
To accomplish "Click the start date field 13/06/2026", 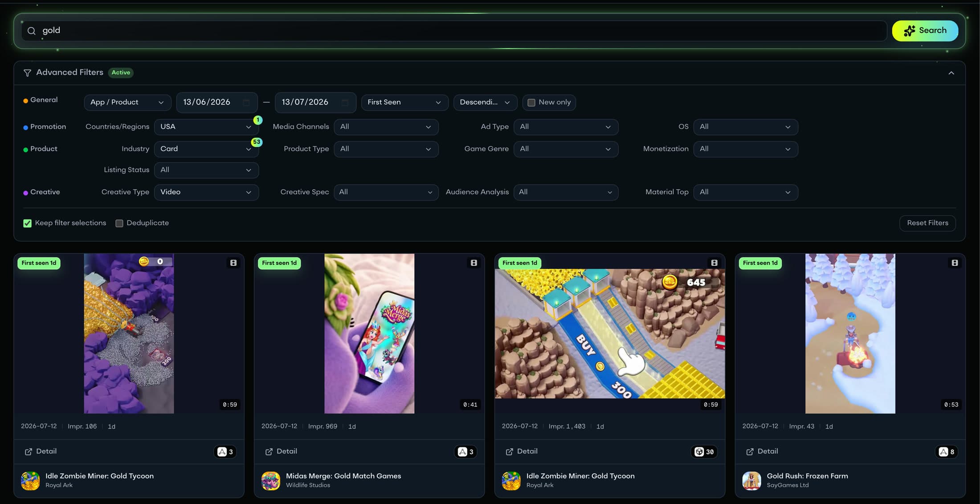I will pos(217,102).
